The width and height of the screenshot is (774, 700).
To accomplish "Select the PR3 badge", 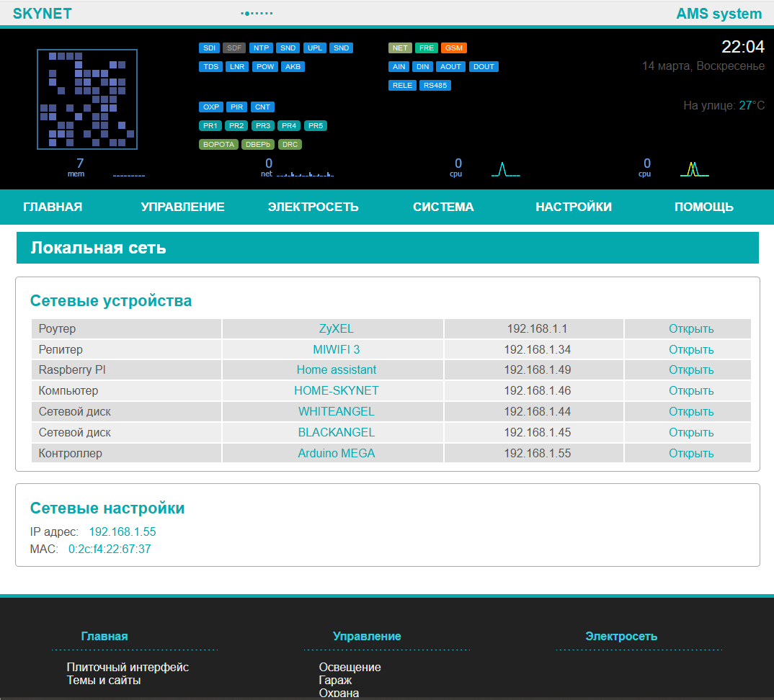I will [x=262, y=126].
